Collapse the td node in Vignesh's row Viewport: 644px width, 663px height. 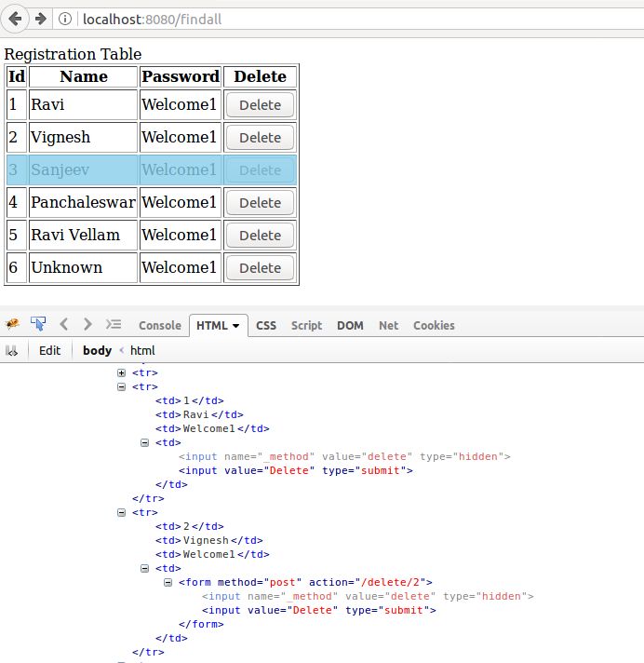pos(144,568)
